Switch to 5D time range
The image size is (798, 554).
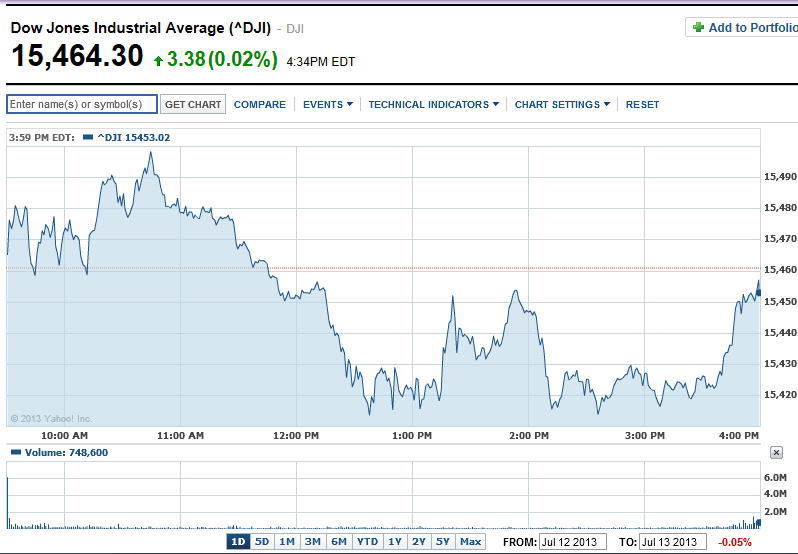(x=262, y=542)
